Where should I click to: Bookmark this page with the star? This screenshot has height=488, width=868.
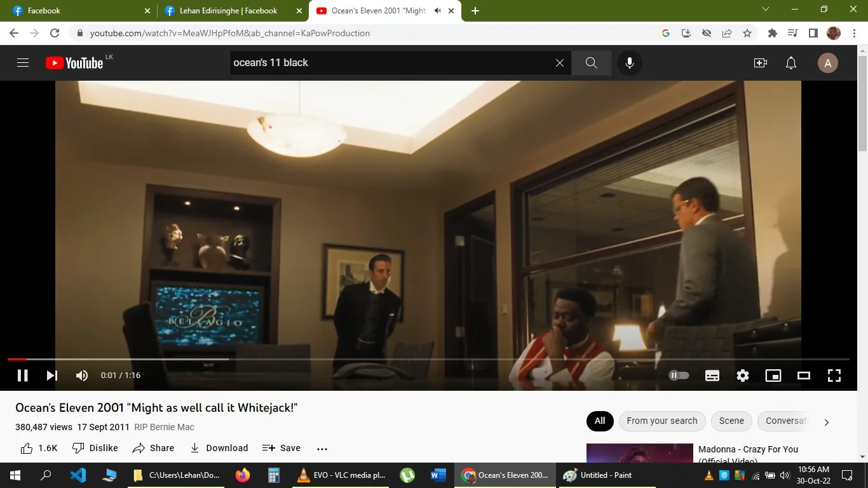coord(747,33)
